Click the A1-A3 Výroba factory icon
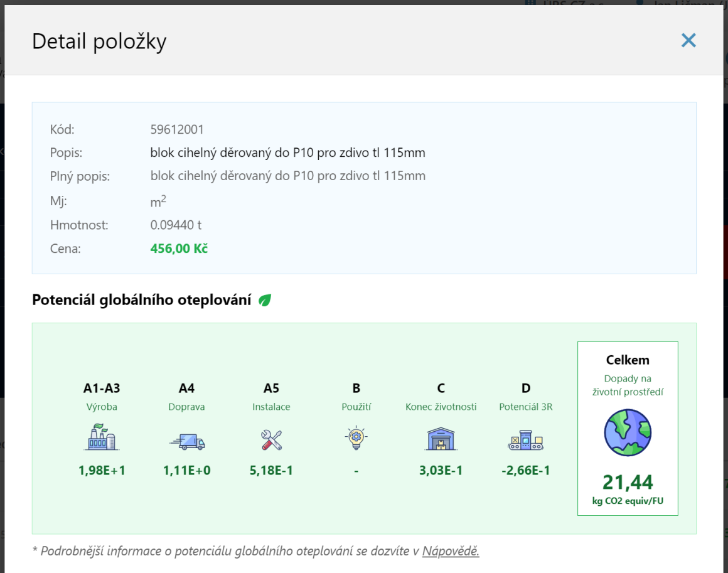The image size is (728, 573). coord(102,437)
